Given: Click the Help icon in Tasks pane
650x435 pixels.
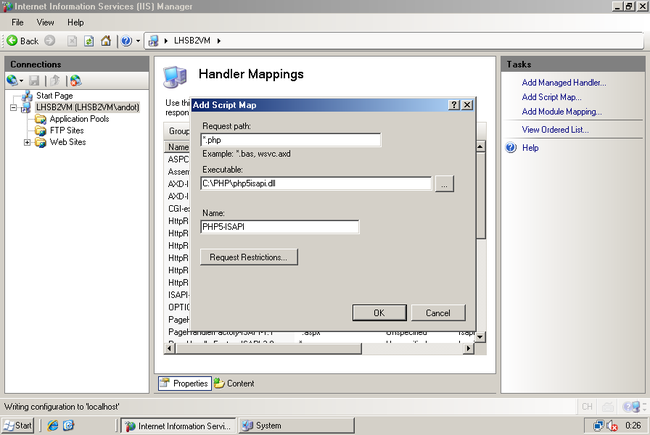Looking at the screenshot, I should tap(511, 148).
